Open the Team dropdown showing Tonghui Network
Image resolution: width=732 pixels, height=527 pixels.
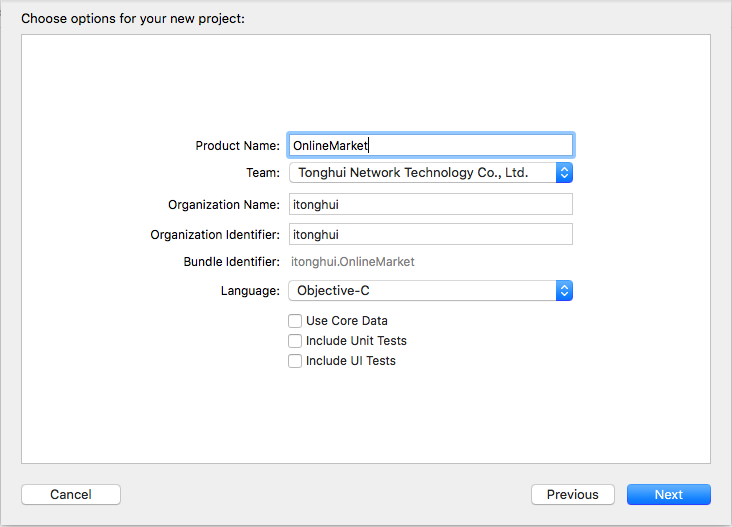click(430, 173)
